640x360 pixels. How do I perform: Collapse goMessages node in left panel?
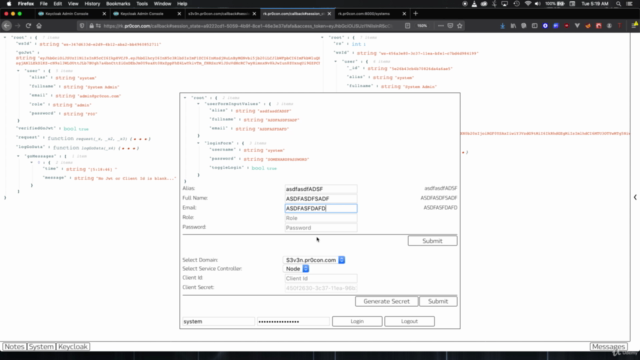(x=18, y=156)
